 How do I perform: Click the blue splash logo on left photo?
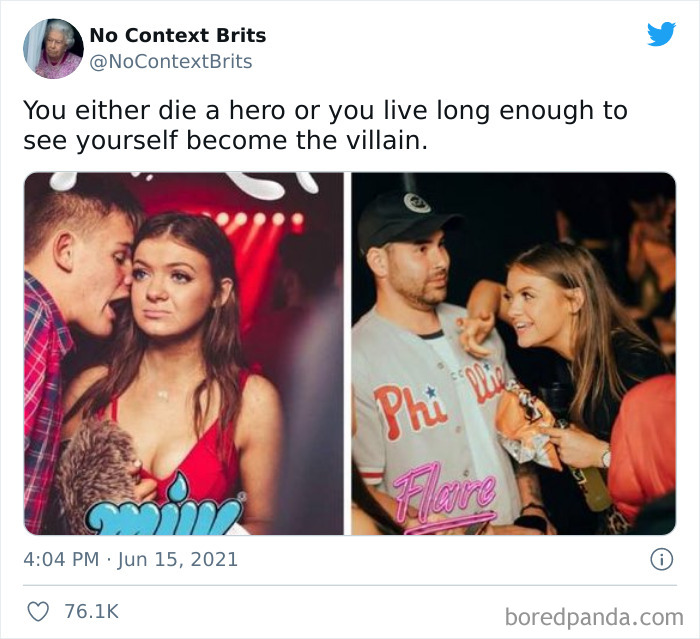pyautogui.click(x=164, y=508)
